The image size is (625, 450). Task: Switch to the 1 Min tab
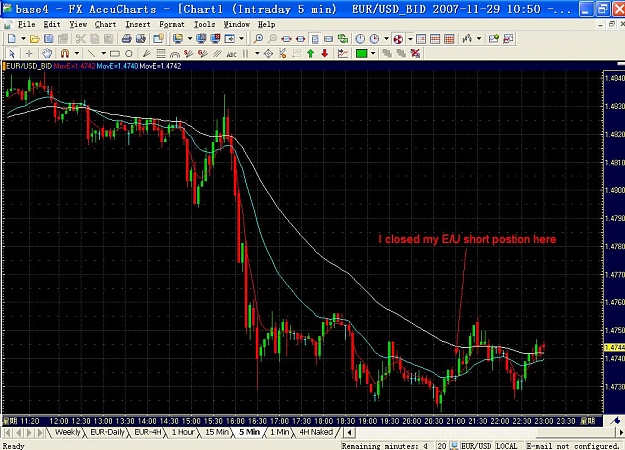tap(279, 432)
